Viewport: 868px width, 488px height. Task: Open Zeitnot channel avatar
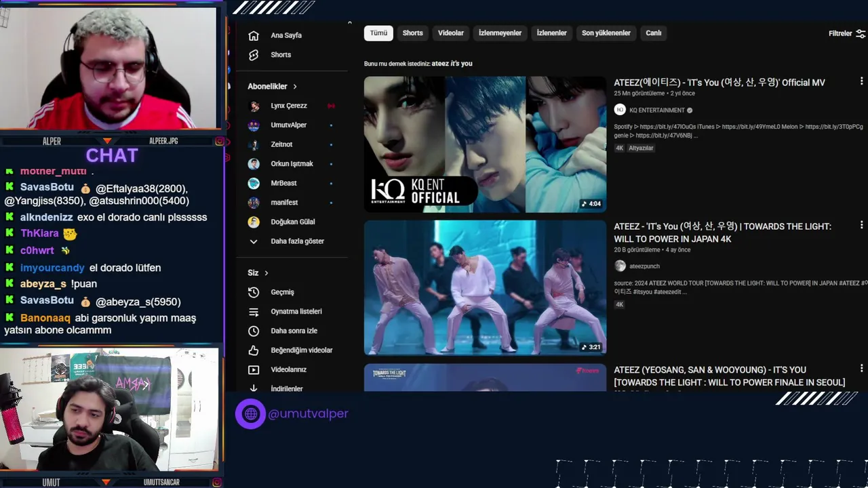[x=254, y=144]
